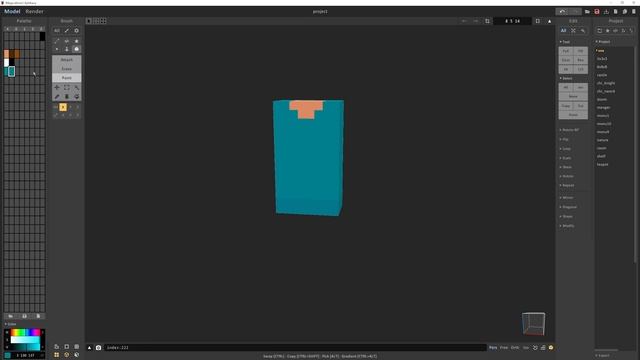Image resolution: width=640 pixels, height=360 pixels.
Task: Select the magic wand Region Select tool
Action: [76, 88]
